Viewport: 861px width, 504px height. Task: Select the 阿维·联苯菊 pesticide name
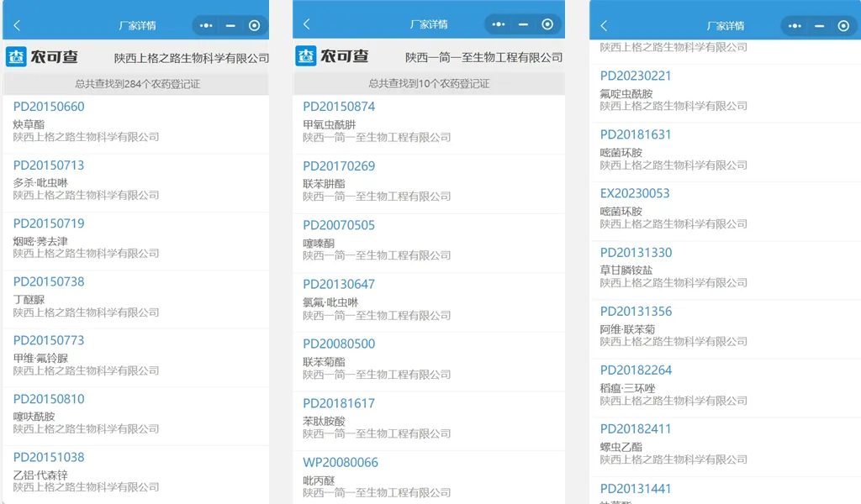tap(627, 329)
